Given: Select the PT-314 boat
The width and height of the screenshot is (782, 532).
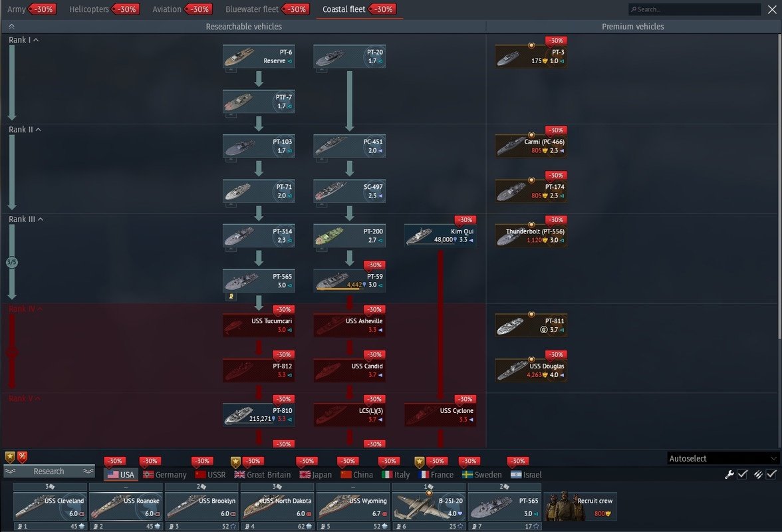Looking at the screenshot, I should [259, 236].
